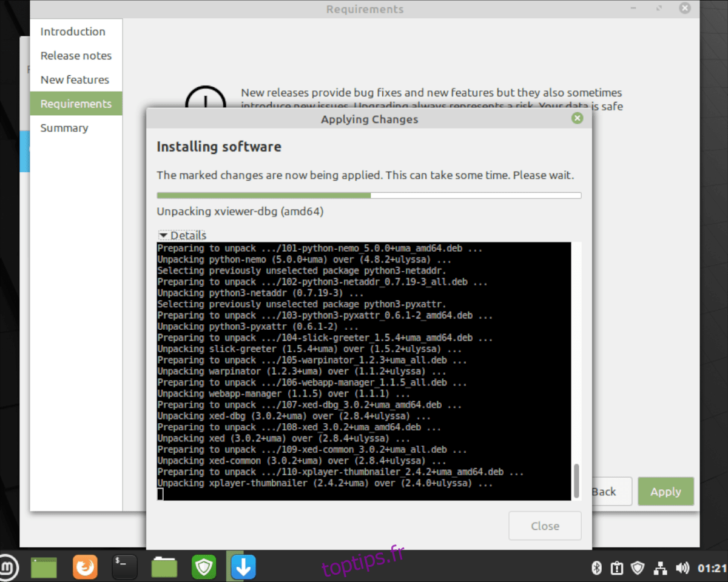
Task: Open the network connections tray icon
Action: pyautogui.click(x=661, y=568)
